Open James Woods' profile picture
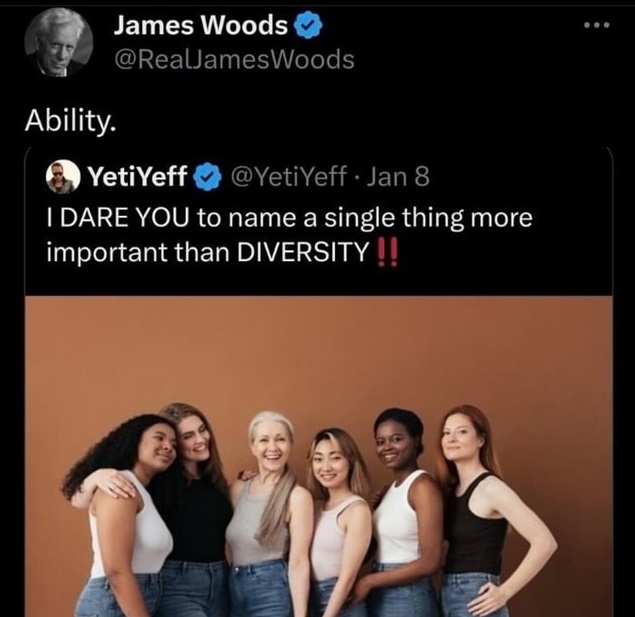Image resolution: width=635 pixels, height=617 pixels. tap(59, 42)
